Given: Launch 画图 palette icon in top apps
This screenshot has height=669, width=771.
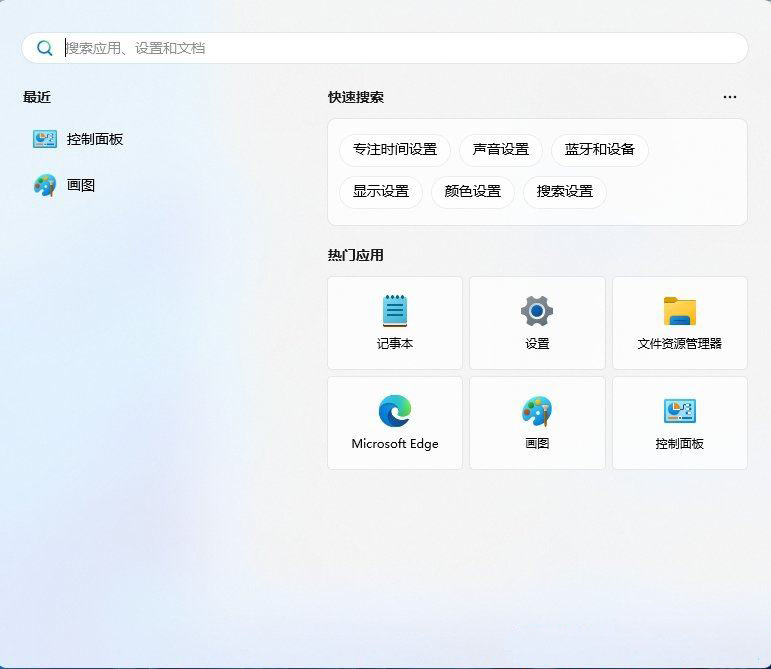Looking at the screenshot, I should point(537,411).
